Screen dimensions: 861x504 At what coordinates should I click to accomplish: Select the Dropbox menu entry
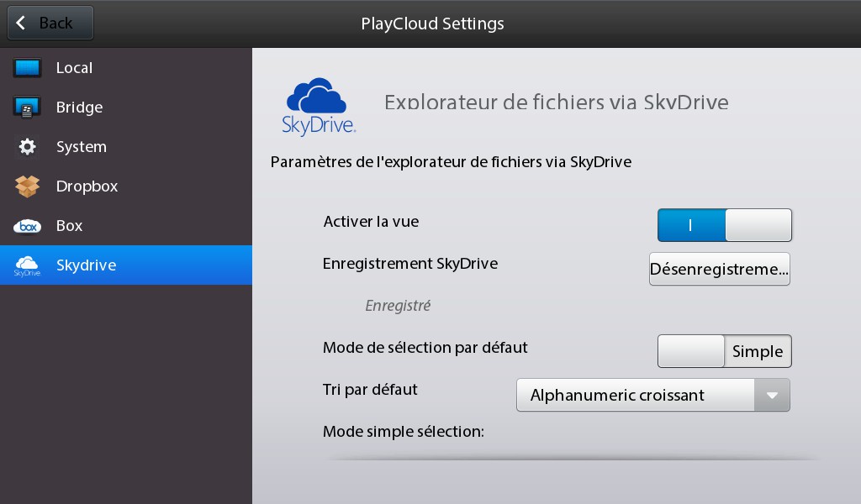(126, 186)
